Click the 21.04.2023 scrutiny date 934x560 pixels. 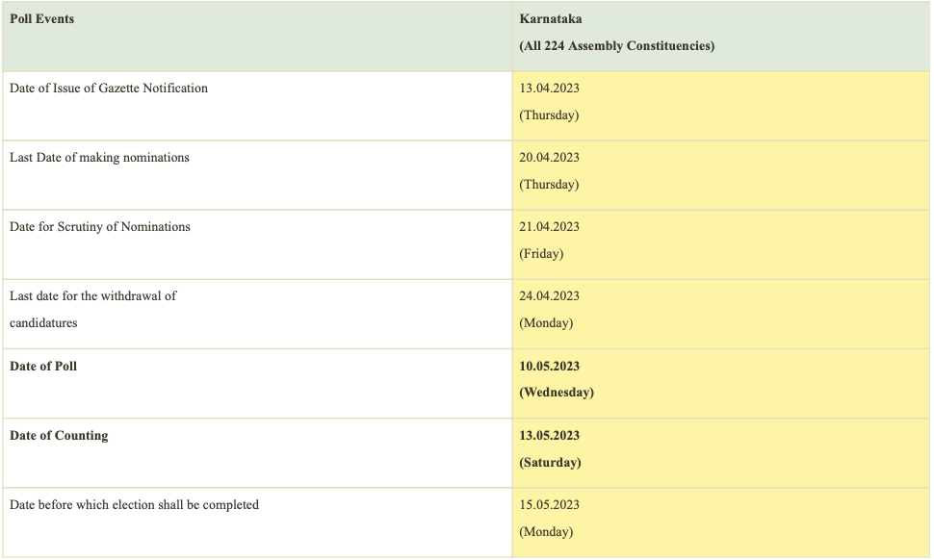(x=549, y=227)
